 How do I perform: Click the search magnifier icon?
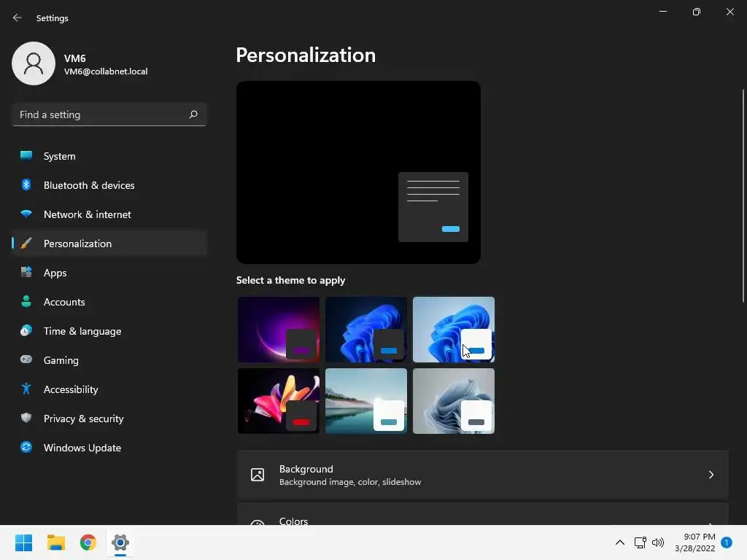coord(193,114)
